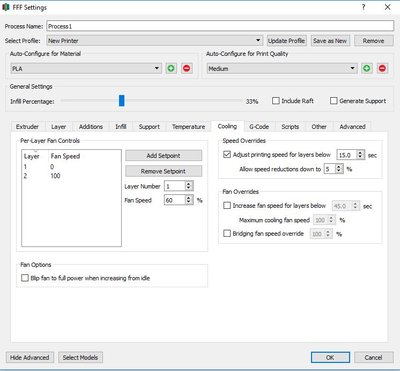Check Bridging fan speed override
This screenshot has width=400, height=371.
tap(227, 233)
